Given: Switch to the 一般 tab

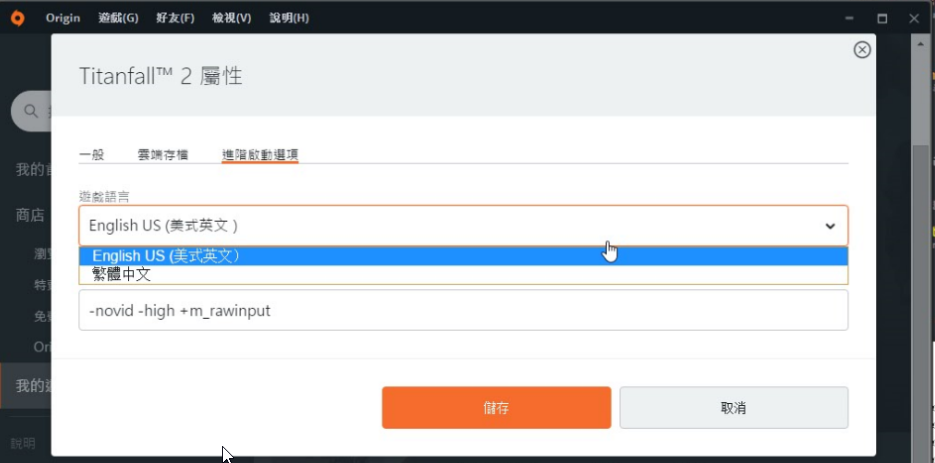Looking at the screenshot, I should [91, 155].
